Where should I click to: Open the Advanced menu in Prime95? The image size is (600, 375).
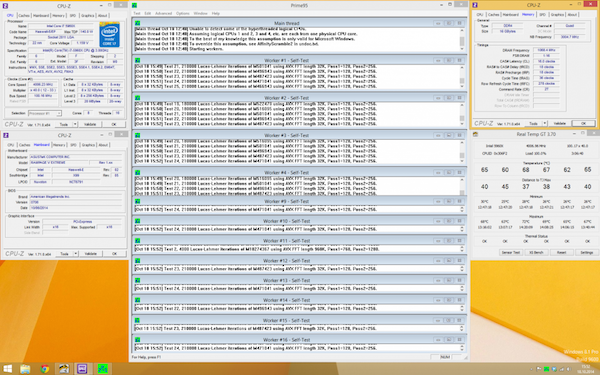tap(163, 13)
